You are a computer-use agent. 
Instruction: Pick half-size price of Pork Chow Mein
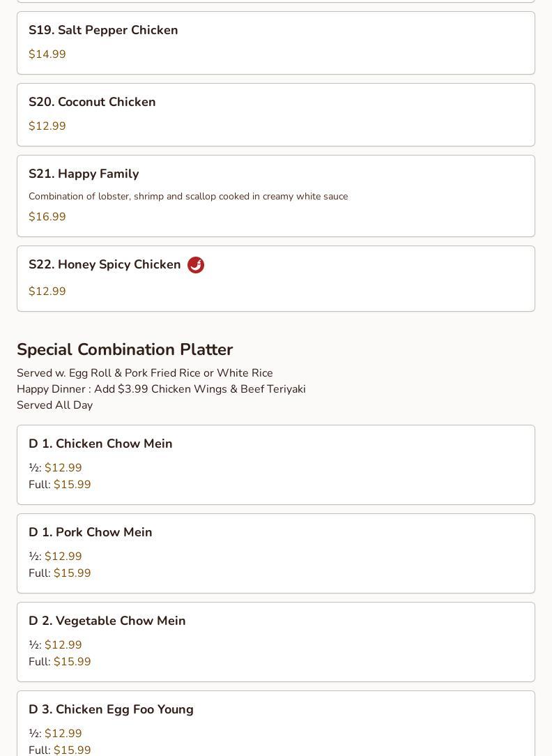click(63, 557)
